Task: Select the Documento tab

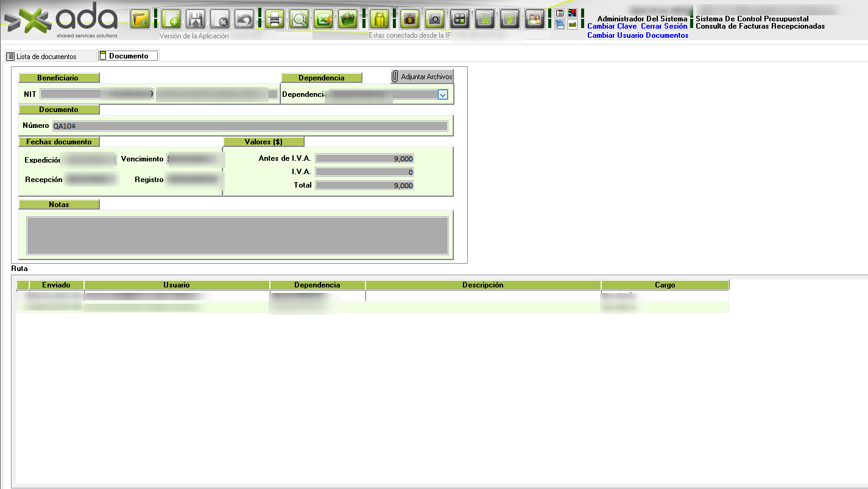Action: click(128, 56)
